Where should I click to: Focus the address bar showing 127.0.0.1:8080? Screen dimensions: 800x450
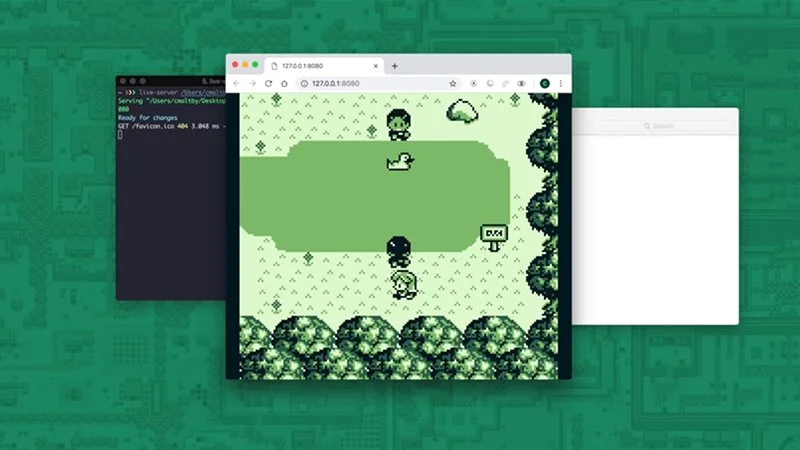coord(378,84)
